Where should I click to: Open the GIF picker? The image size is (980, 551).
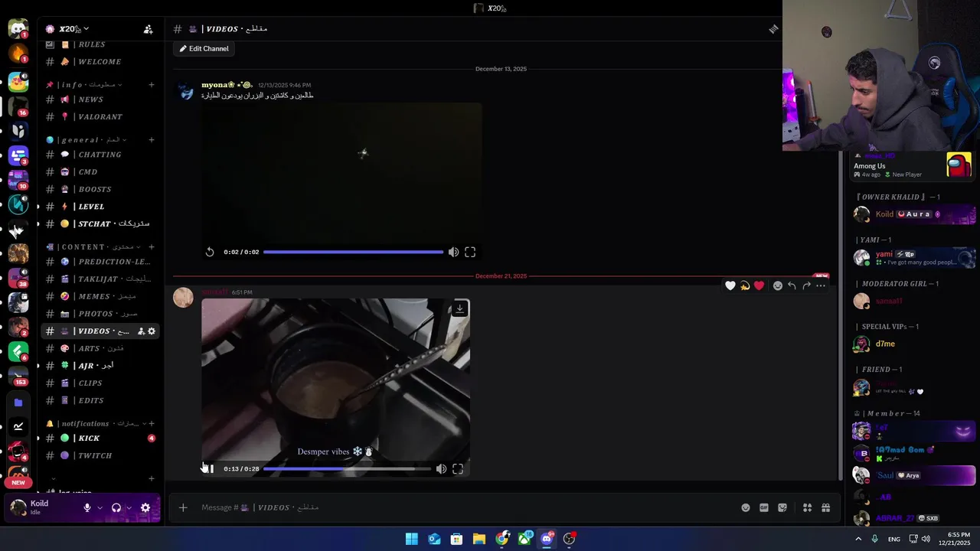[x=764, y=507]
